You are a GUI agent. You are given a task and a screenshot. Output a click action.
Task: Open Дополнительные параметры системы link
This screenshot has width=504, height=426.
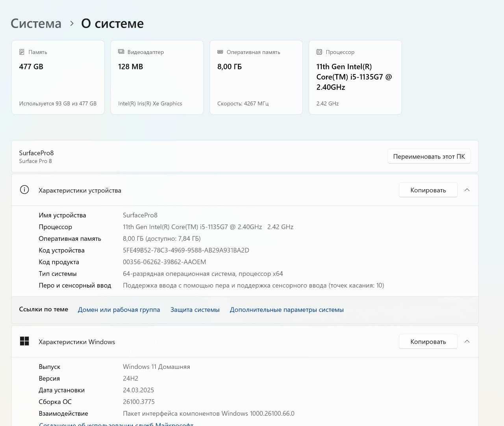[x=287, y=310]
